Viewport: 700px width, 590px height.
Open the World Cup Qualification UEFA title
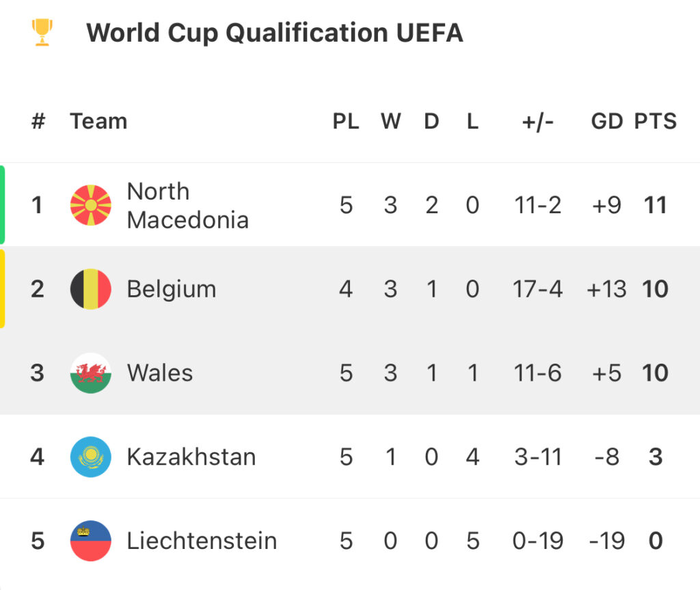click(x=274, y=32)
